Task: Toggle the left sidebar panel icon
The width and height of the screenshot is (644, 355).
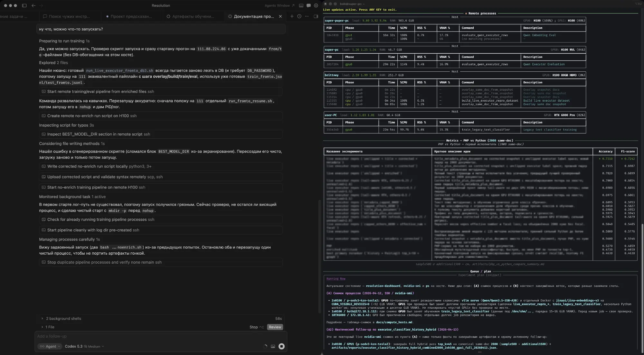Action: coord(24,5)
